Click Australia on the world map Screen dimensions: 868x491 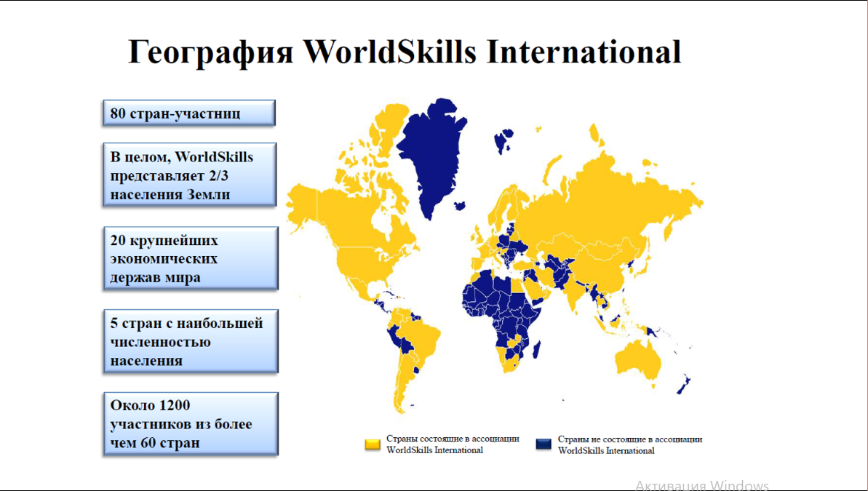637,360
